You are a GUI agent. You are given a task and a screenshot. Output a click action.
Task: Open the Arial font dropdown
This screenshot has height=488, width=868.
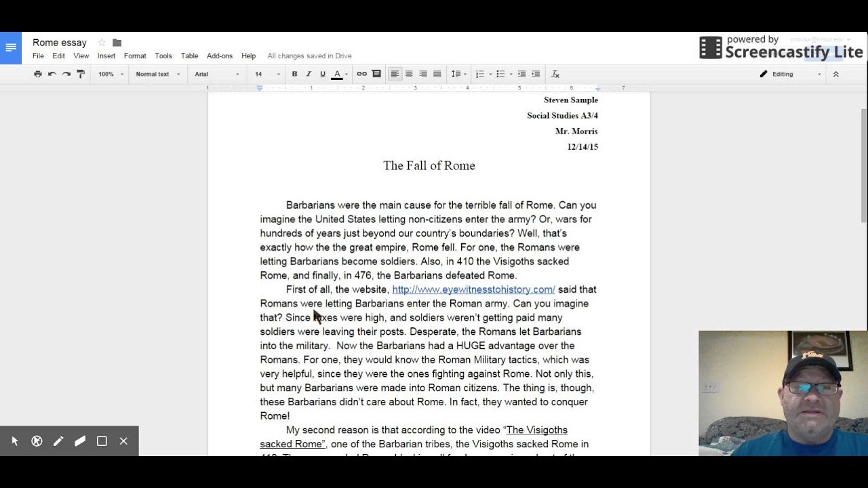216,74
